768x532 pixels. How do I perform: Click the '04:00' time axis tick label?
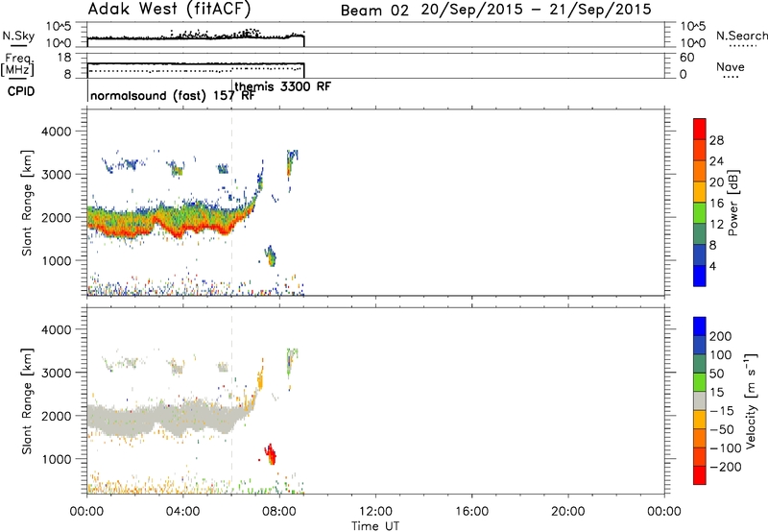[182, 512]
